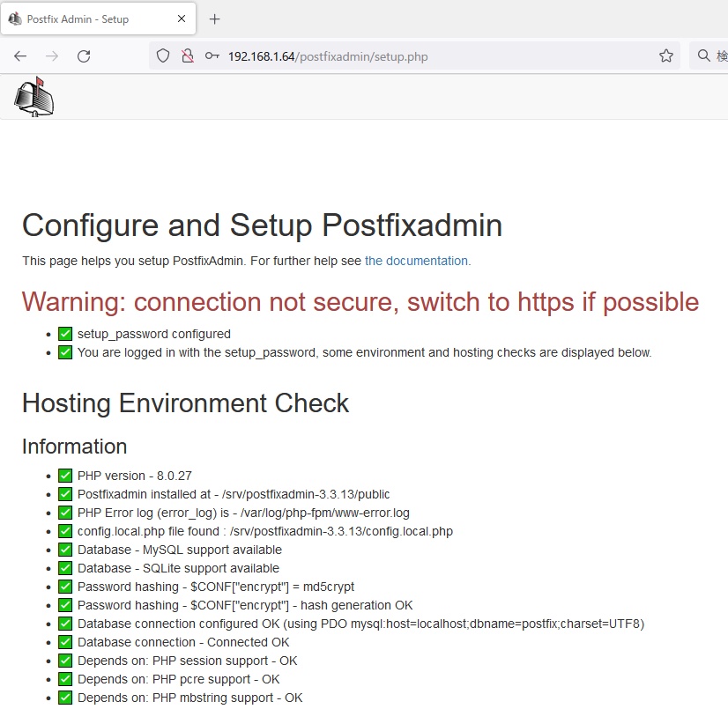
Task: Click the /var/log/php-fpm/www-error.log text
Action: click(x=325, y=513)
